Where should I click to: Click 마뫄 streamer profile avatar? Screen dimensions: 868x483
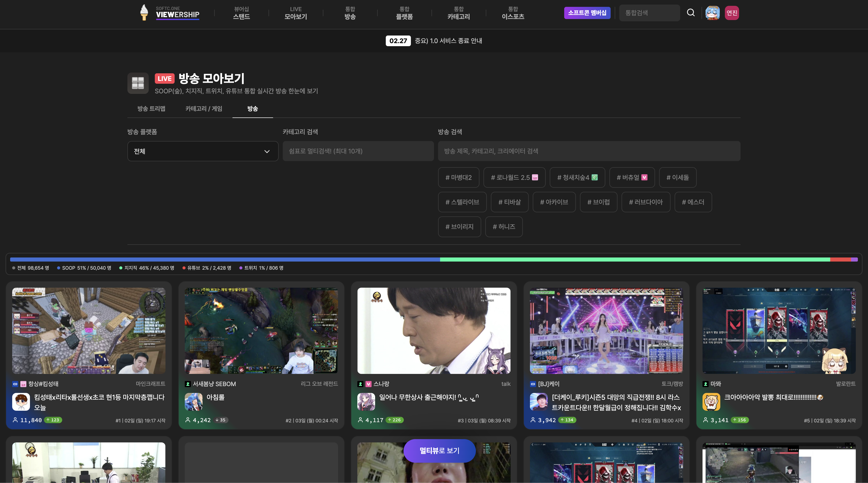[x=711, y=402]
